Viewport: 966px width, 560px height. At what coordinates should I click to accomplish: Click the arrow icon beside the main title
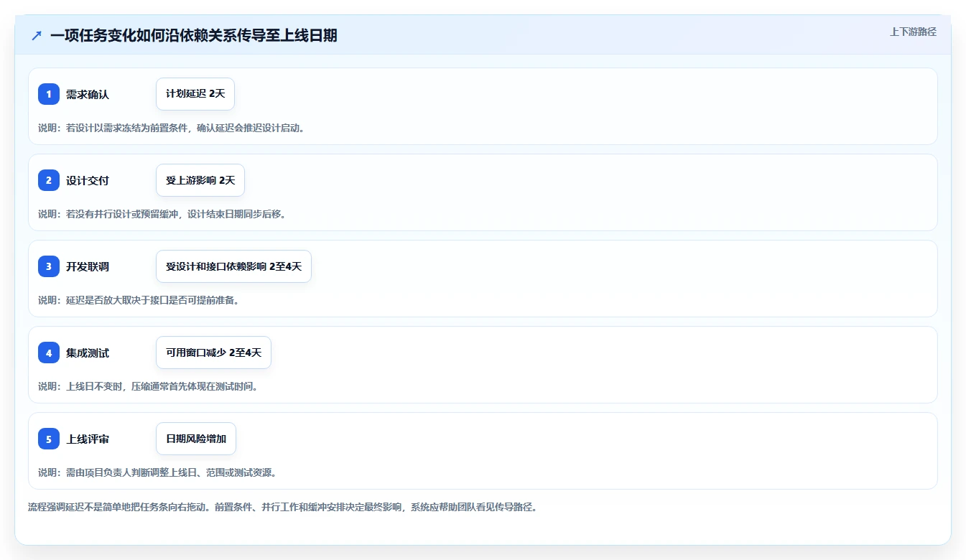point(37,35)
